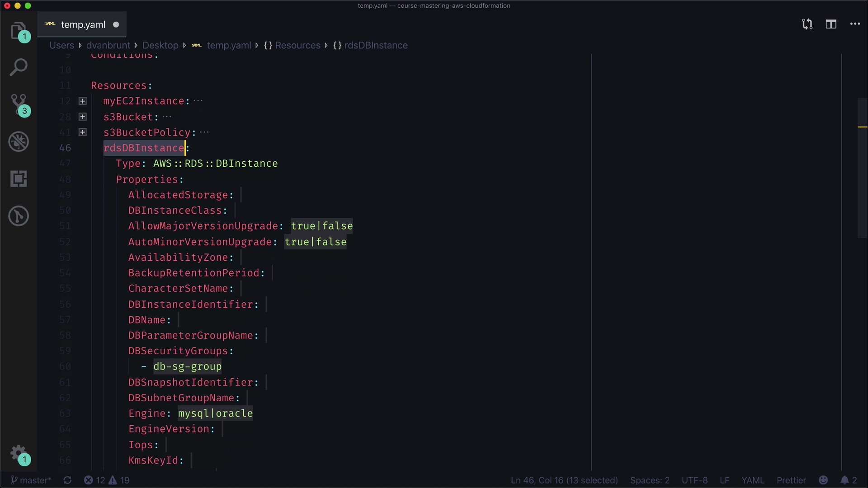Viewport: 868px width, 488px height.
Task: Click the Prettier status bar item
Action: coord(791,480)
